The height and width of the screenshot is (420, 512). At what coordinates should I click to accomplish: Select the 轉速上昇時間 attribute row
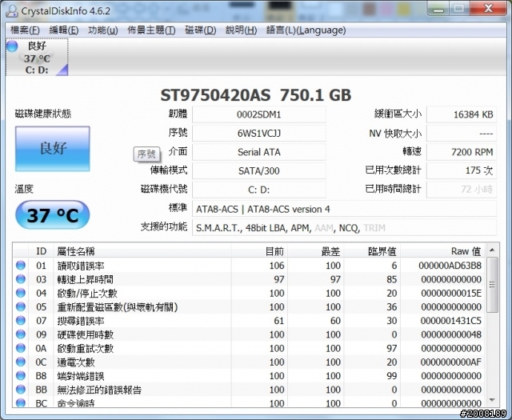point(250,279)
